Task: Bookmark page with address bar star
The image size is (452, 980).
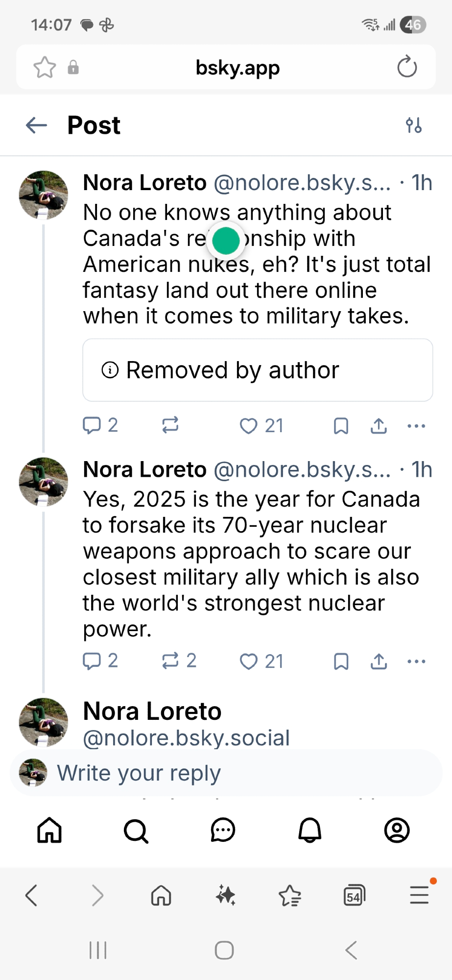Action: tap(45, 67)
